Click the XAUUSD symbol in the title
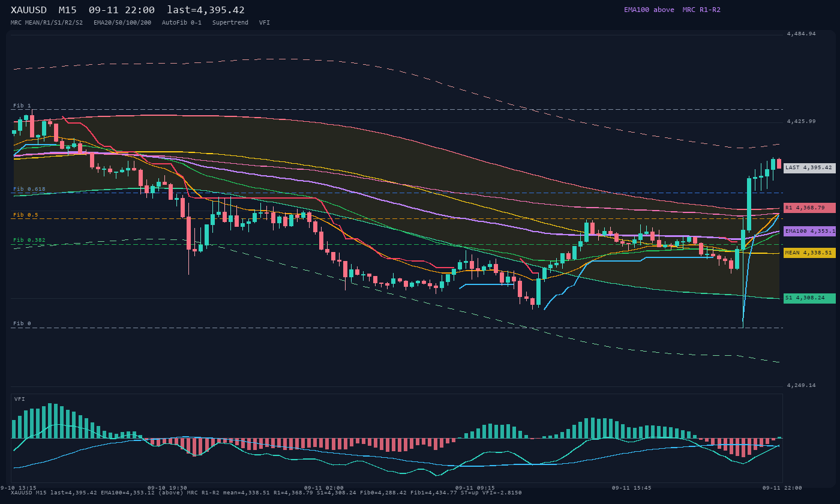The image size is (840, 504). coord(29,10)
